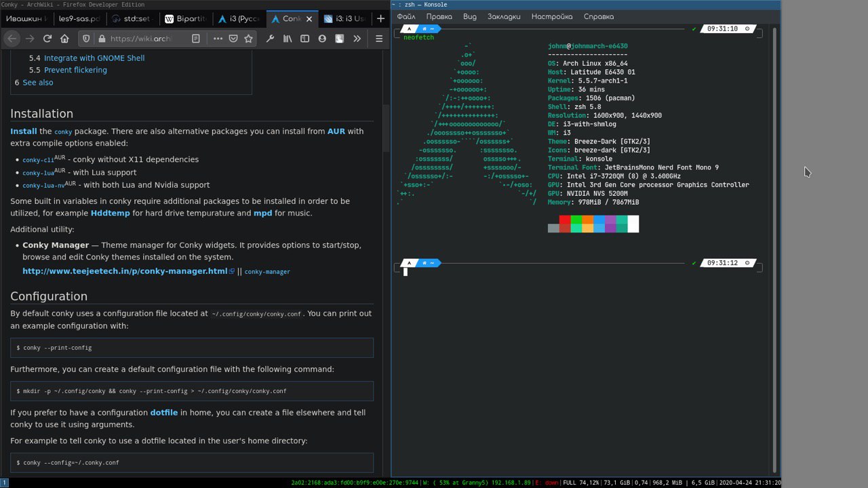This screenshot has width=868, height=488.
Task: Go forward in Firefox history
Action: [29, 39]
